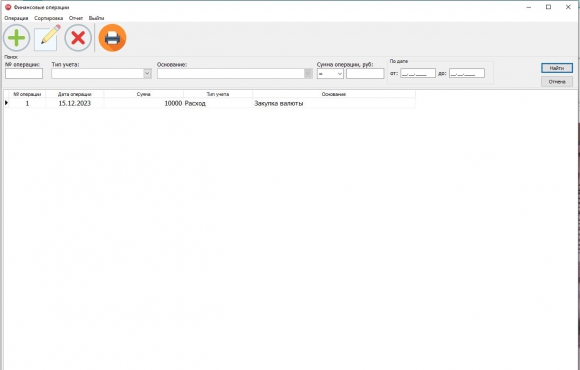Click the date 'от' start field
Viewport: 580px width, 370px height.
(x=418, y=73)
